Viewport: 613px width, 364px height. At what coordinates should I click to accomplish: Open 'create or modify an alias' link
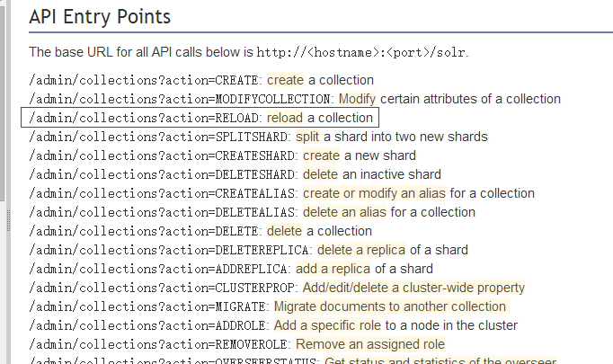[374, 193]
